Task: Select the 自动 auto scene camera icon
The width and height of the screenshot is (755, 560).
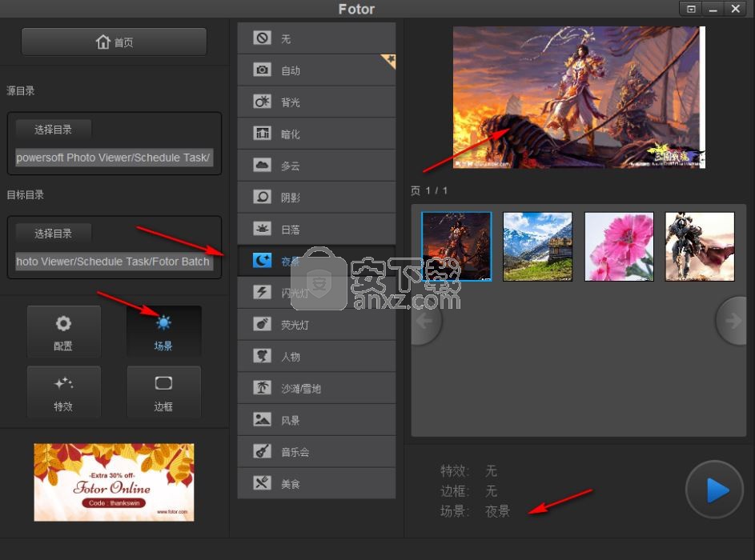Action: tap(262, 70)
